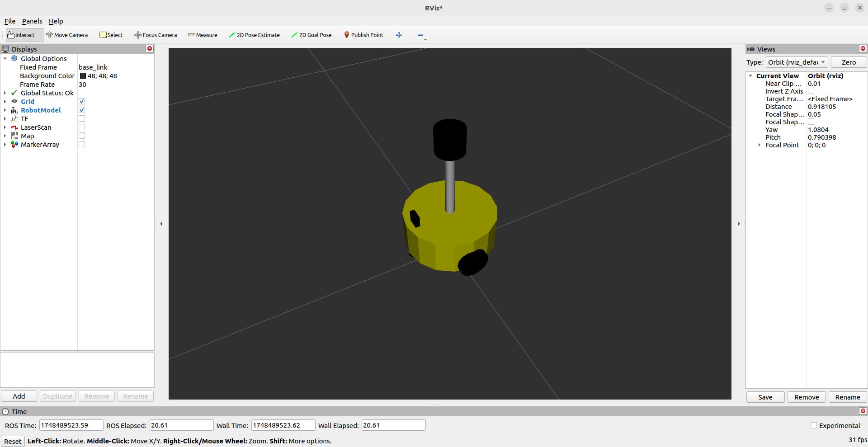Click the RobotModel display icon
The image size is (868, 447).
pyautogui.click(x=14, y=110)
